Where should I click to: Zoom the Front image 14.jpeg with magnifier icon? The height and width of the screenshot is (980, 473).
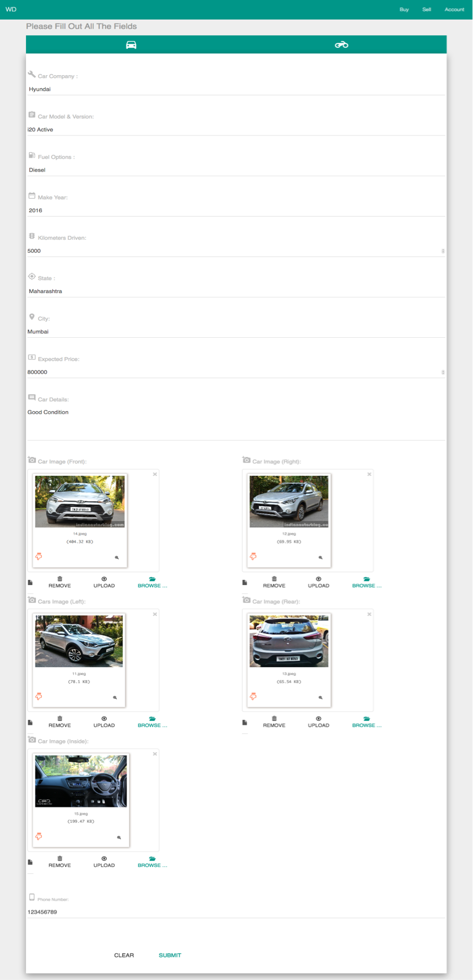tap(117, 558)
